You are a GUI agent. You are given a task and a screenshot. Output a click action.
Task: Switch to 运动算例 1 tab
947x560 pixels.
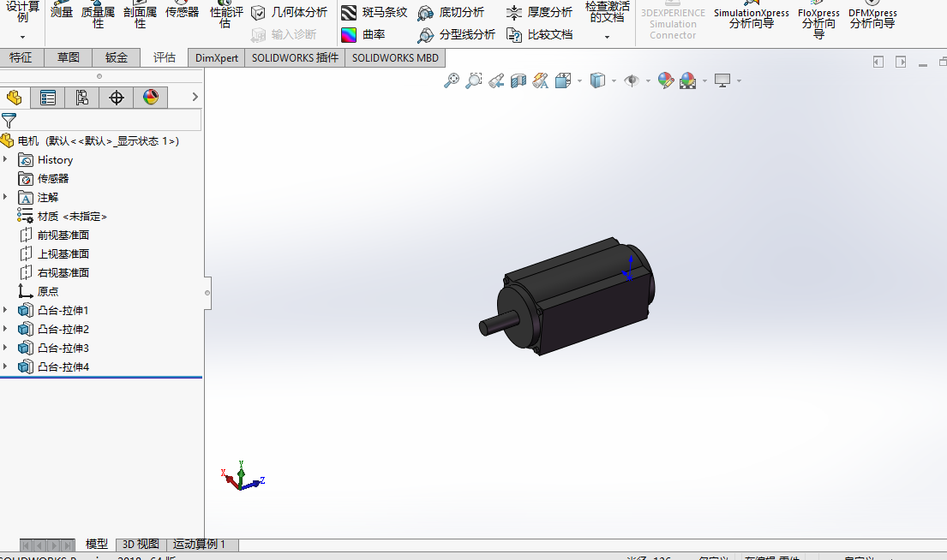[201, 545]
